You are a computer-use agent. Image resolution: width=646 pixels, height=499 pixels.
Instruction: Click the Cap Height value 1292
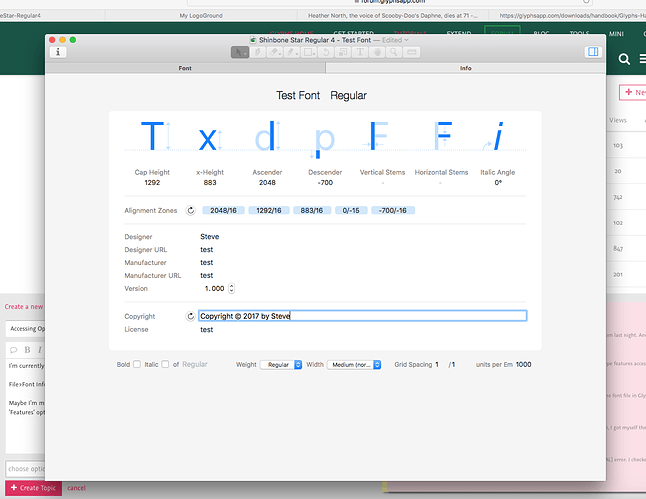152,183
